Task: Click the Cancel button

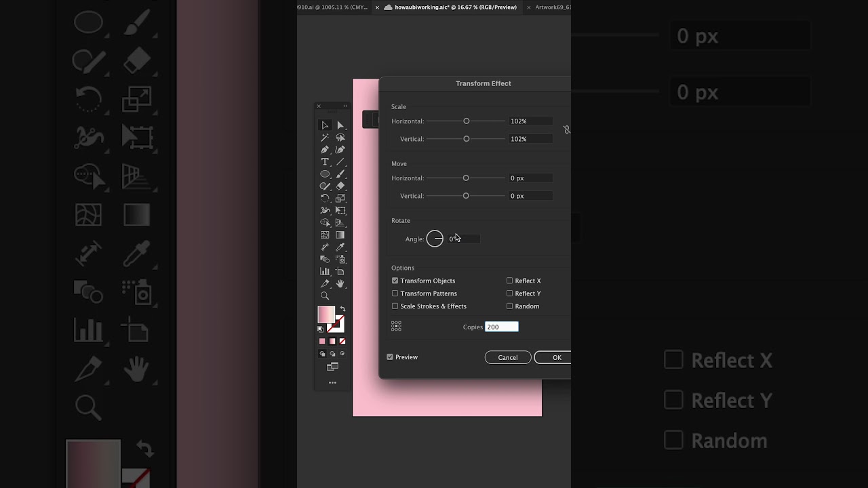Action: coord(508,357)
